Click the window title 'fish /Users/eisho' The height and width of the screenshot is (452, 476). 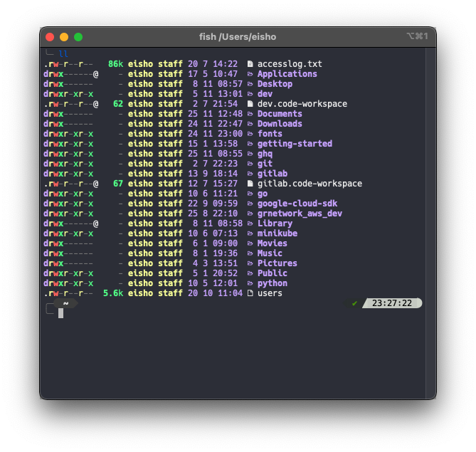tap(238, 37)
